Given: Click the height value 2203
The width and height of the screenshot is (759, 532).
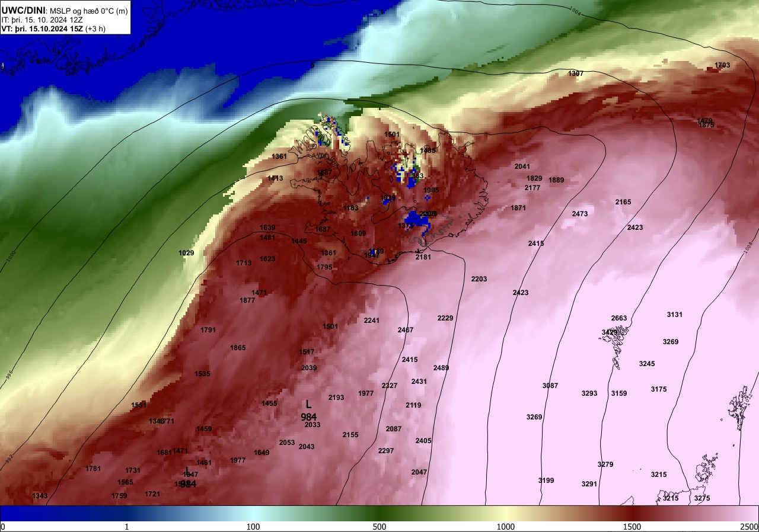Looking at the screenshot, I should pyautogui.click(x=479, y=279).
